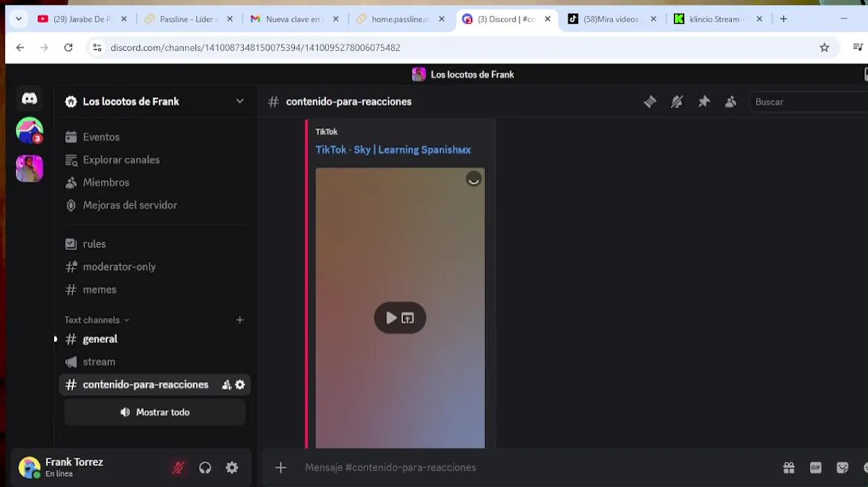Toggle headphones deafen in user panel
Viewport: 868px width, 487px height.
[x=205, y=467]
